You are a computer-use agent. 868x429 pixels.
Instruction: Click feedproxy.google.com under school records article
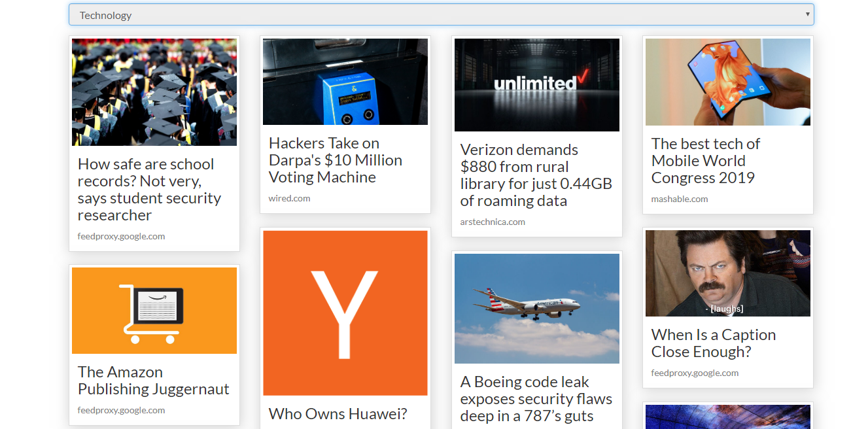click(x=121, y=236)
